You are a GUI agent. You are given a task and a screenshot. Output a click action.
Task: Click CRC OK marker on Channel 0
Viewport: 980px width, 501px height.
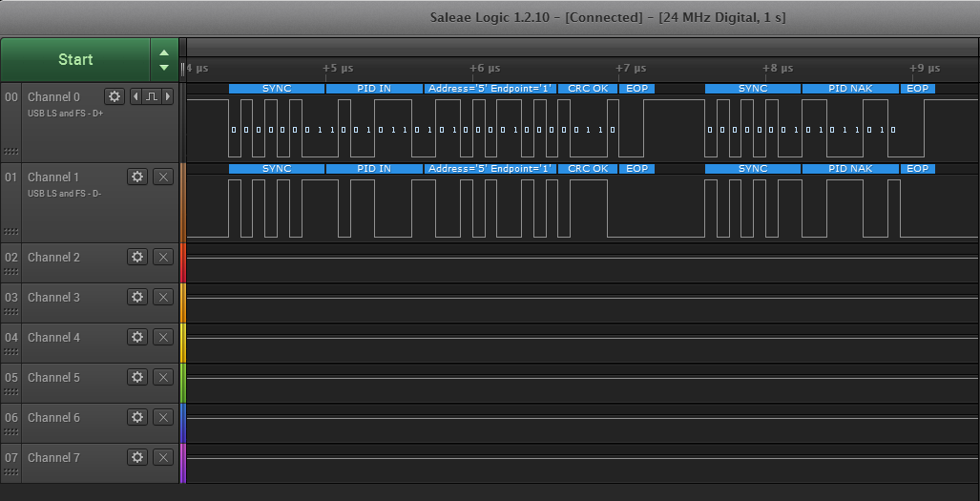[x=588, y=89]
